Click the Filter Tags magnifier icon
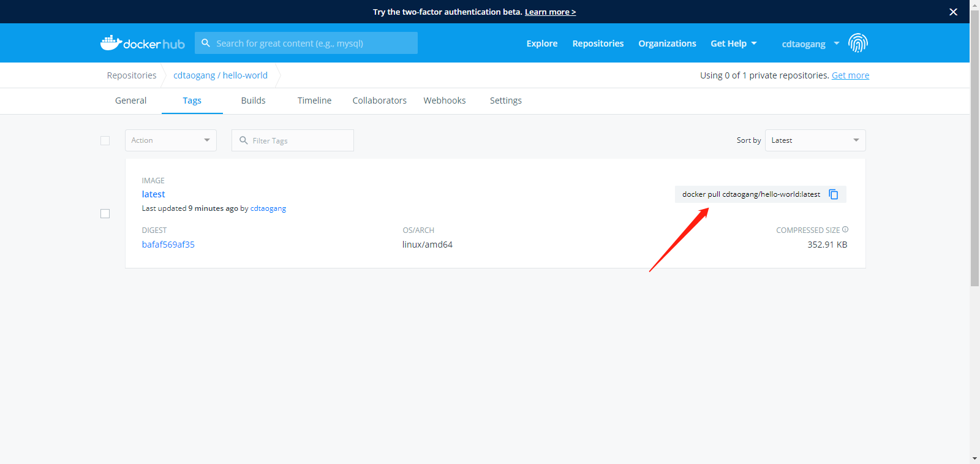 (244, 140)
